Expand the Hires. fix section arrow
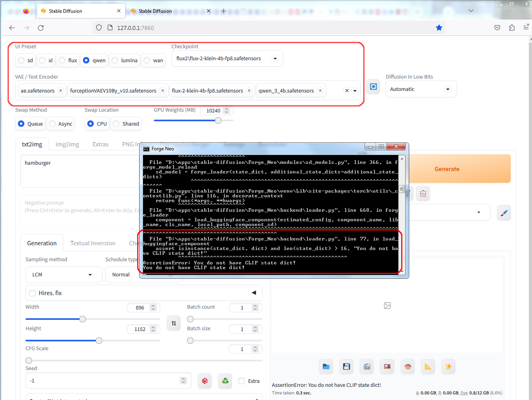Screen dimensions: 532x400 pyautogui.click(x=254, y=293)
